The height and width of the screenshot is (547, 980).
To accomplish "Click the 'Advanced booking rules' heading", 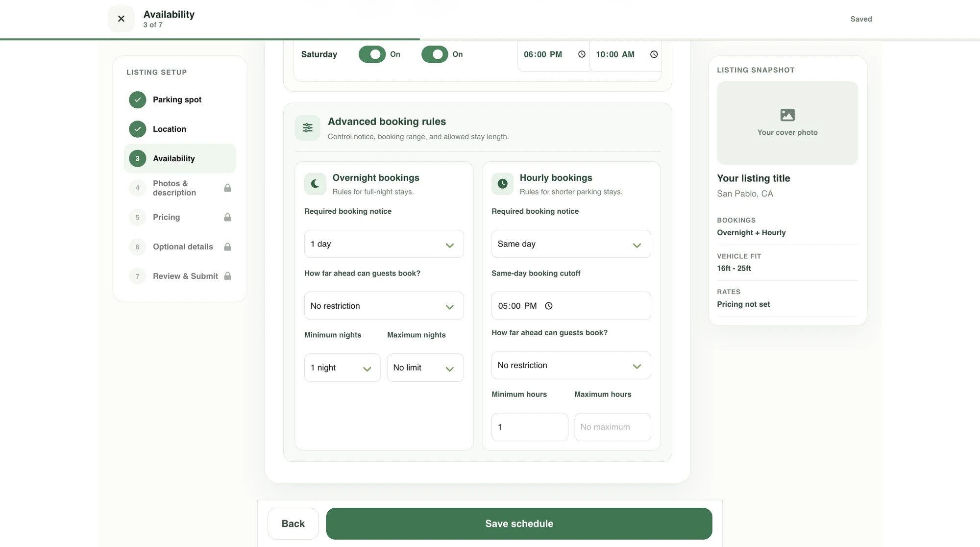I will (387, 122).
